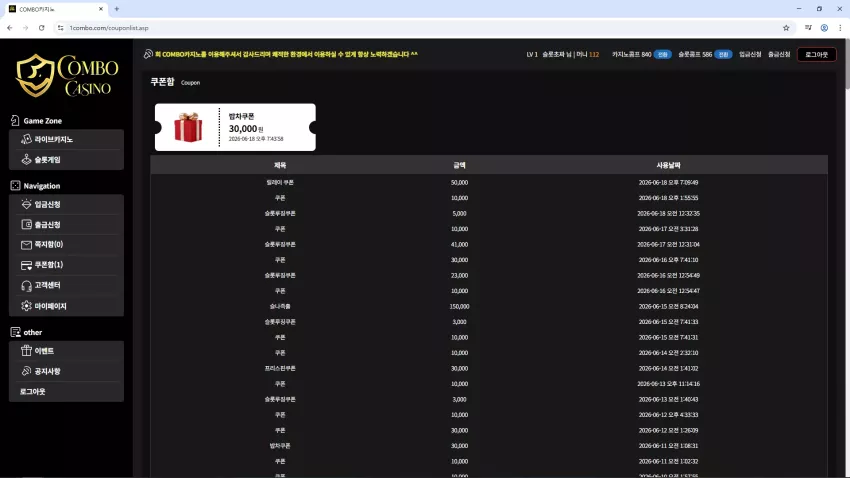Click the date 2026-06-13 오후 11:14:16

coord(668,384)
